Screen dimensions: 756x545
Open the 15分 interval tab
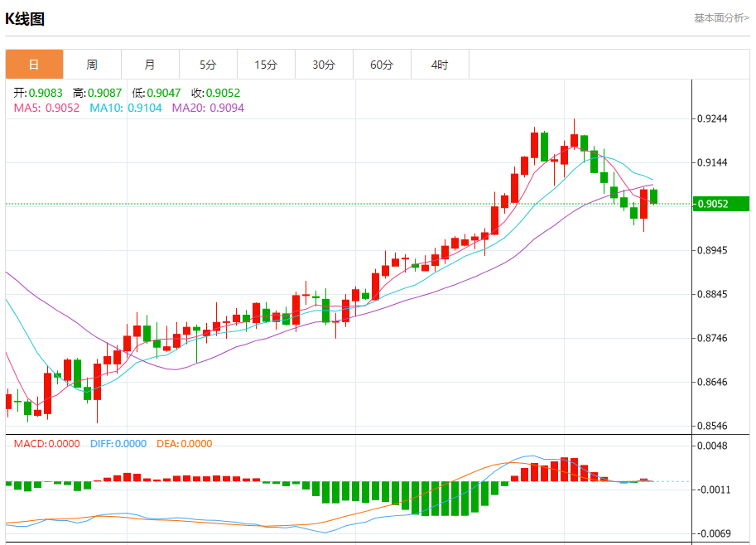(266, 64)
